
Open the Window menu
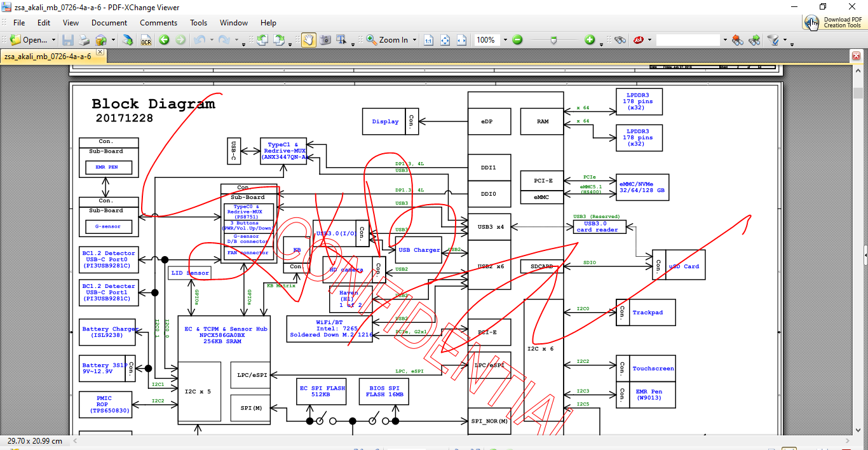(234, 22)
